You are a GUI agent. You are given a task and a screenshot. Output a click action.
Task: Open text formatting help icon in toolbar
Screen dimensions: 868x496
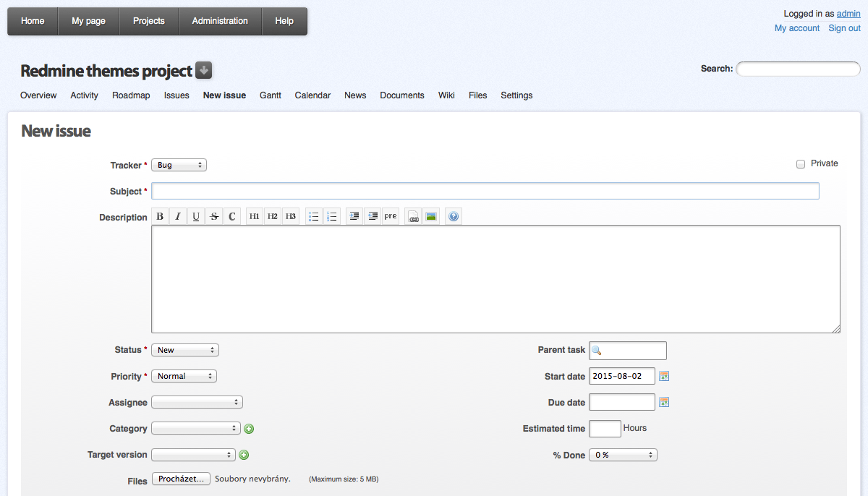tap(454, 216)
